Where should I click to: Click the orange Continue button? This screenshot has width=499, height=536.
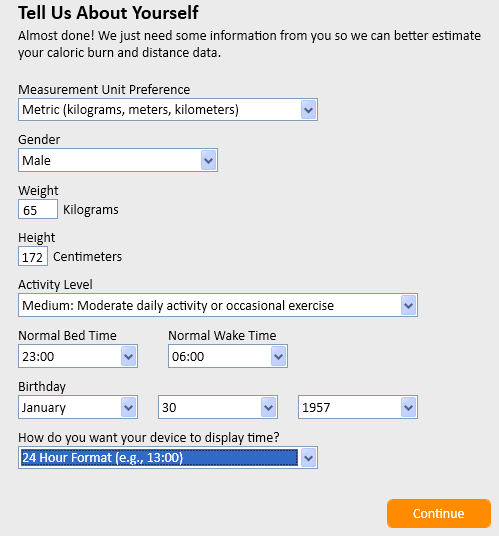439,513
